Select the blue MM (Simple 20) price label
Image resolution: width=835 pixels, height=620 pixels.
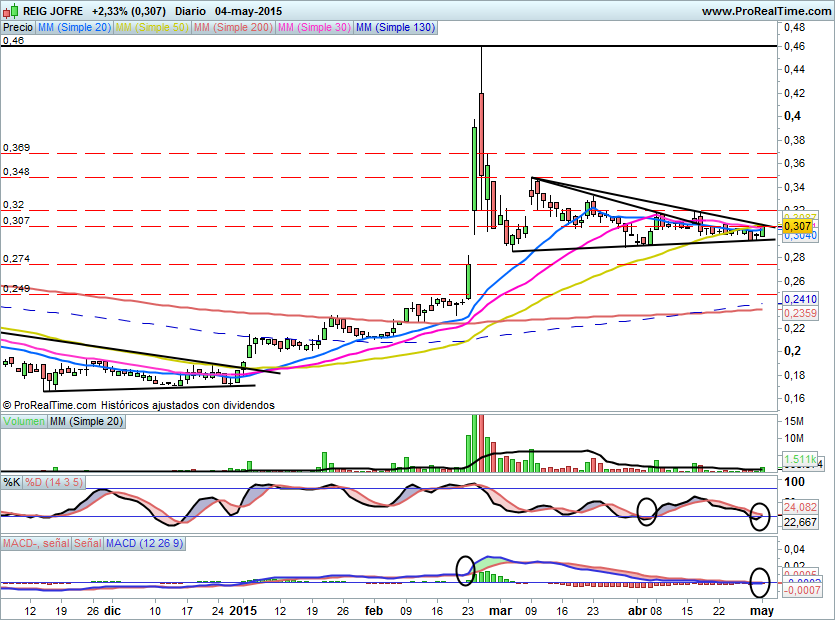pyautogui.click(x=73, y=28)
